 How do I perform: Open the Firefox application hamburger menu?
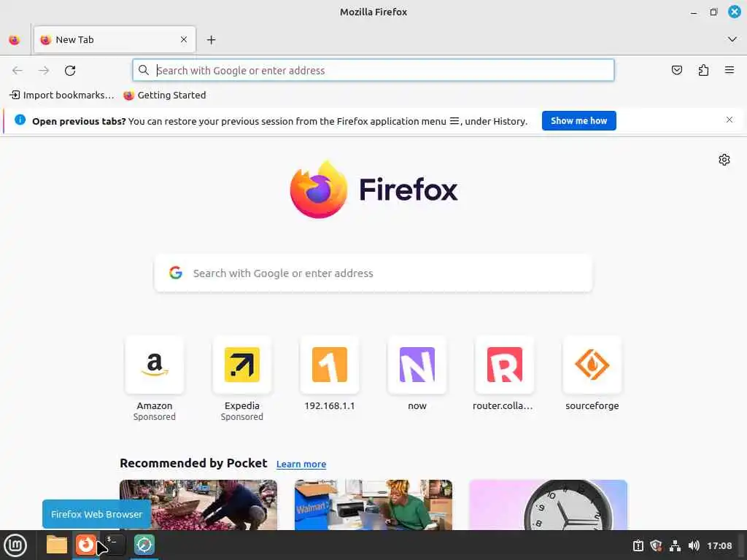point(729,71)
